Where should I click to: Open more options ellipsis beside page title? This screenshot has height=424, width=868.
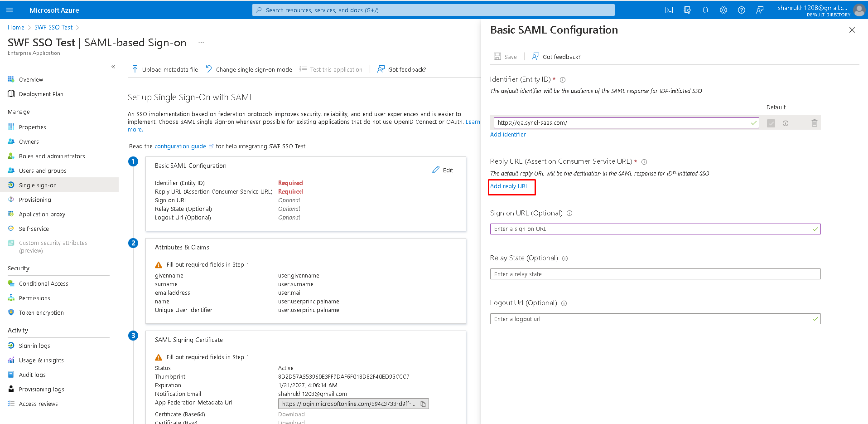[201, 43]
